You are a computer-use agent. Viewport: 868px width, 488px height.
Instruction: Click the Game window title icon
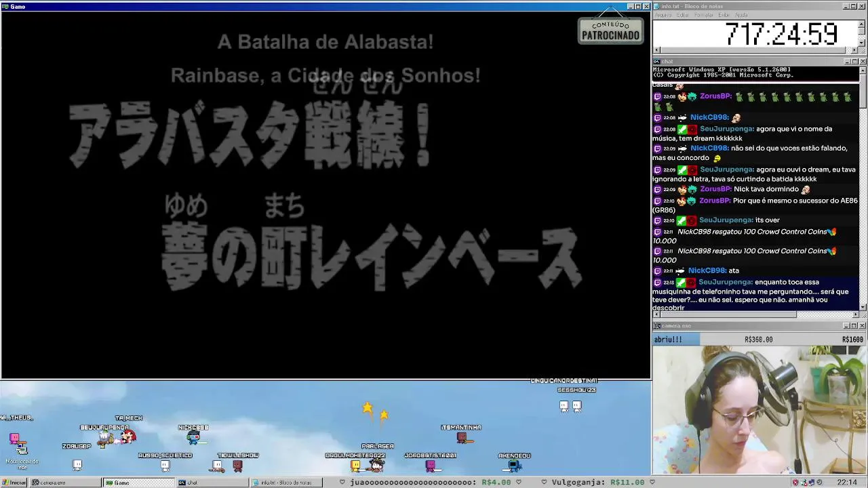(5, 6)
